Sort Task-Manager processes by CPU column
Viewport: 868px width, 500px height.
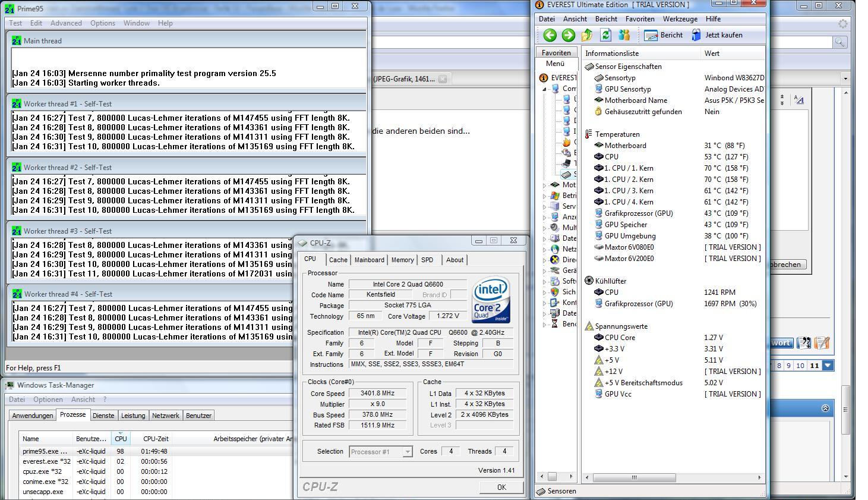point(121,439)
